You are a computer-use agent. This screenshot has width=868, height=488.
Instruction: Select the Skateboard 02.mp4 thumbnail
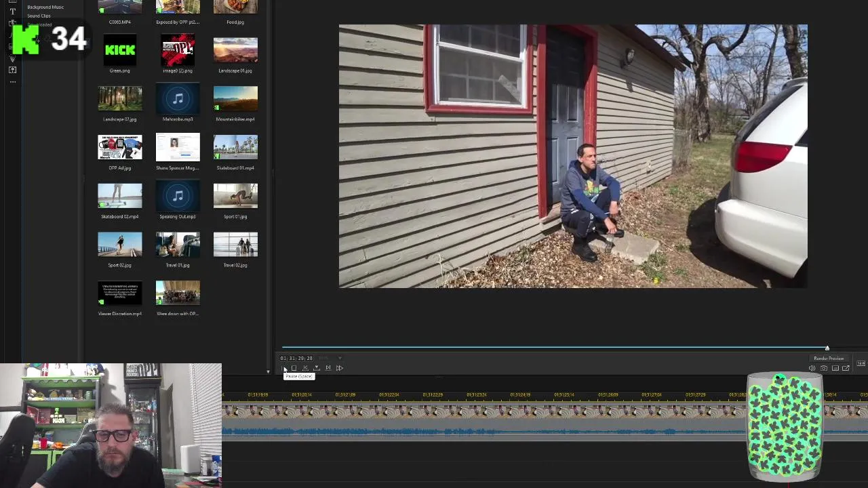tap(120, 197)
